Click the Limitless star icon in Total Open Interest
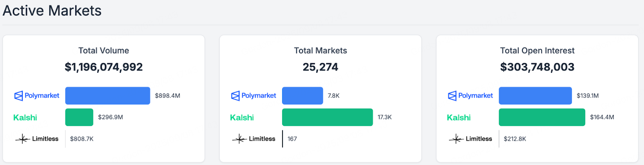 point(456,139)
